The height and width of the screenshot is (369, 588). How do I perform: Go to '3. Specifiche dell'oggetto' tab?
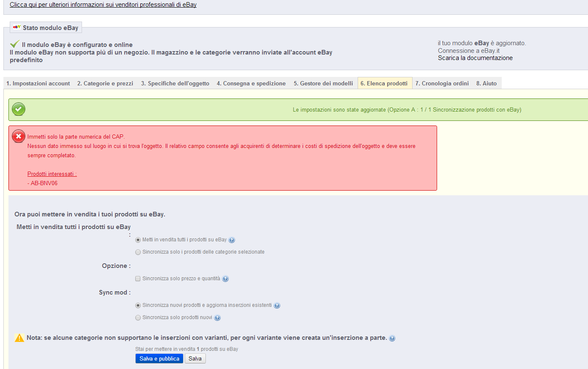(175, 83)
